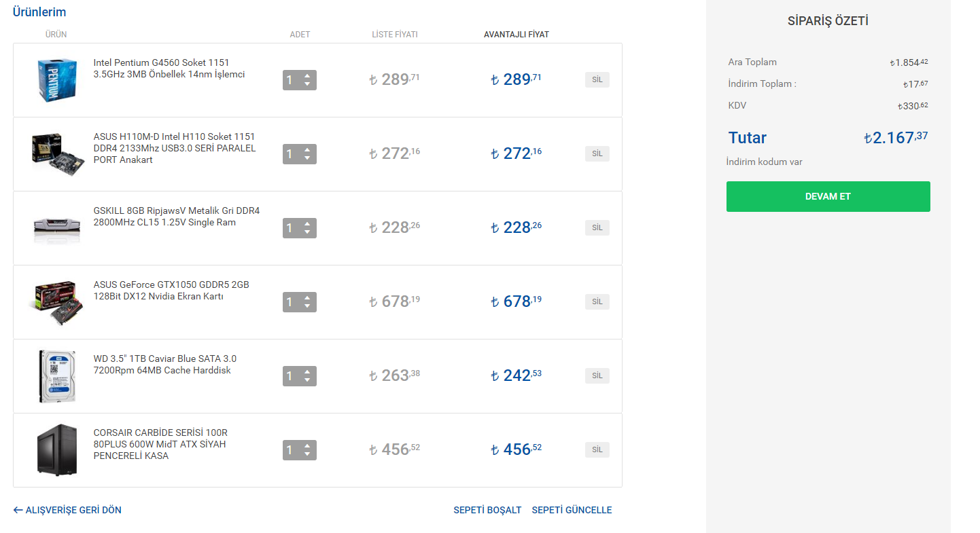The height and width of the screenshot is (533, 980).
Task: Decrease quantity of Corsair Carbide case
Action: pos(307,455)
